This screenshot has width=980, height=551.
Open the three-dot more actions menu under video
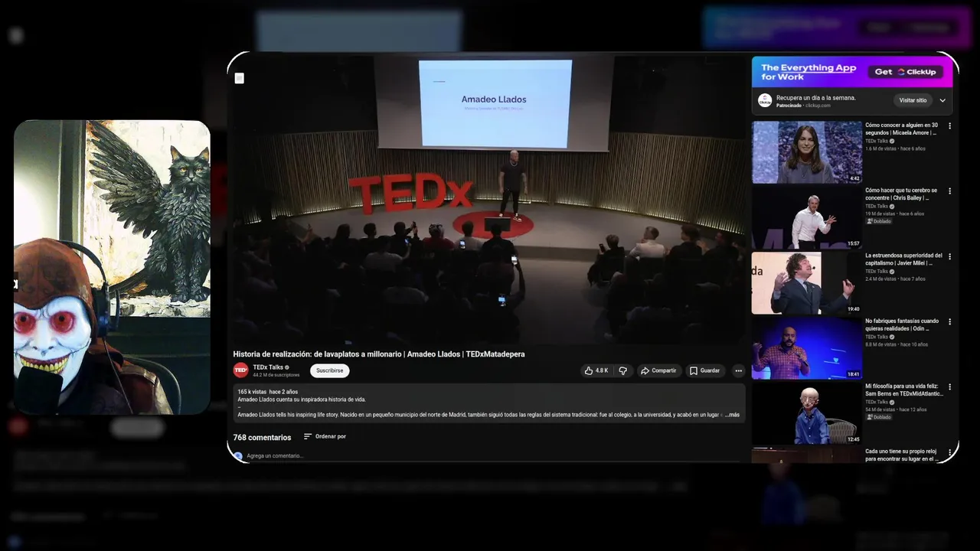coord(739,370)
